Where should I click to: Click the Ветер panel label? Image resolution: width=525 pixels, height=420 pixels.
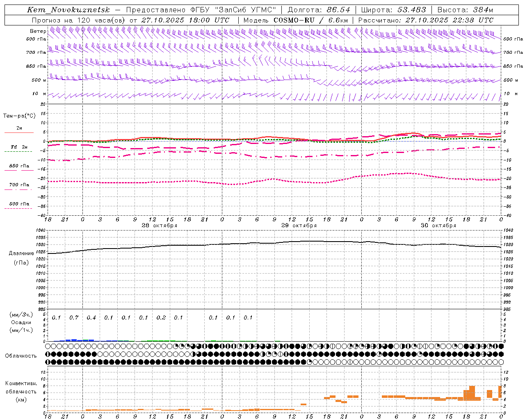(38, 31)
